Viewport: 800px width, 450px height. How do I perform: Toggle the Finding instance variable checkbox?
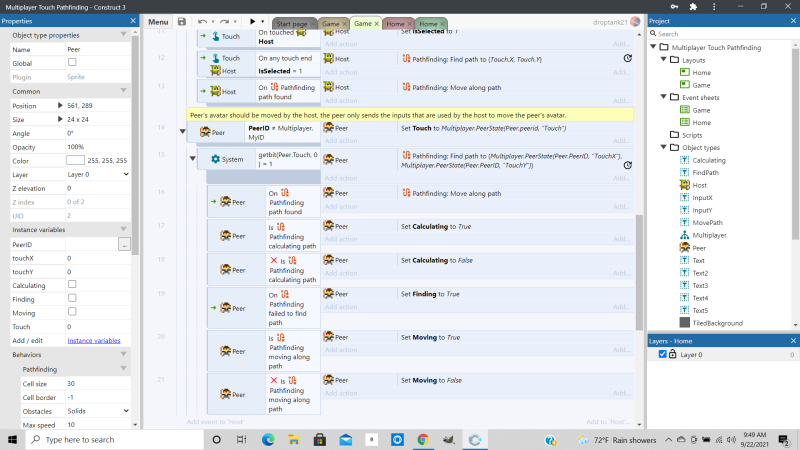tap(72, 298)
